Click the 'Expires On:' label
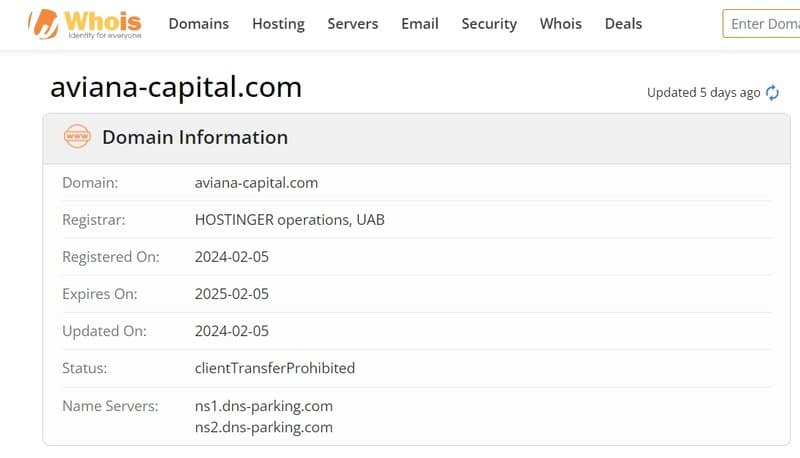Screen dimensions: 800x458 pyautogui.click(x=99, y=294)
